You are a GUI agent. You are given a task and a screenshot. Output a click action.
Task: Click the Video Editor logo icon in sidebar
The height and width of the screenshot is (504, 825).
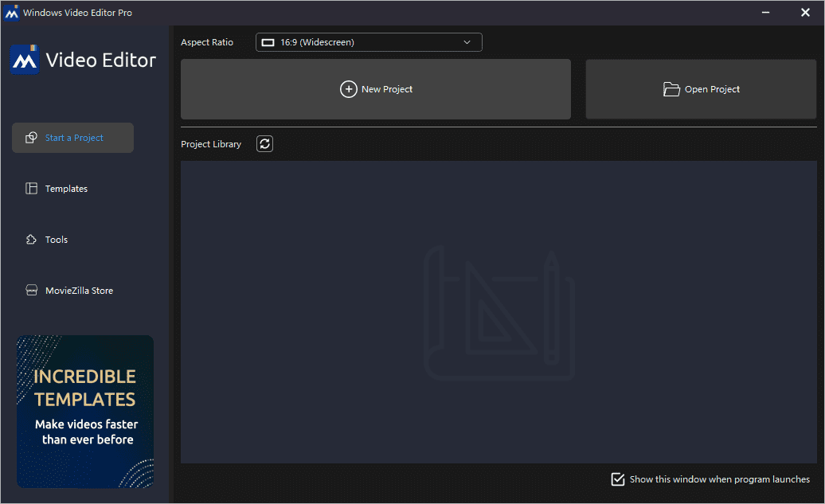pos(25,60)
